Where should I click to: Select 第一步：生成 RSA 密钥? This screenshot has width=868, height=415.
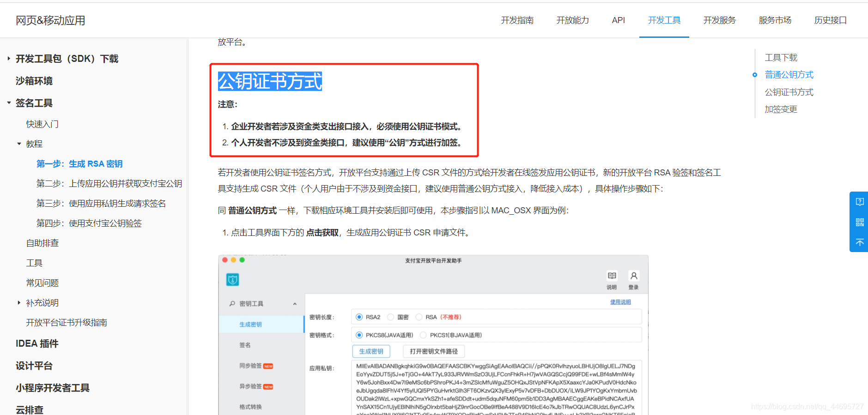pos(79,164)
